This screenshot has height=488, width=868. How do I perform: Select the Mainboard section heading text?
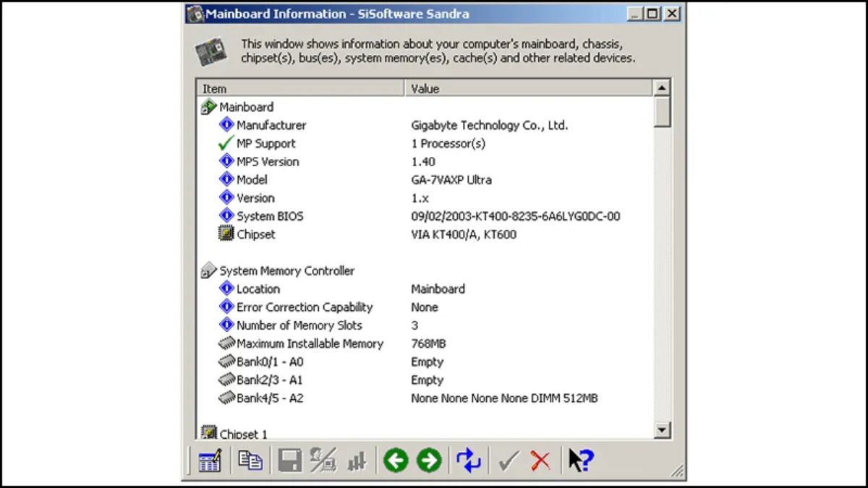pyautogui.click(x=246, y=107)
